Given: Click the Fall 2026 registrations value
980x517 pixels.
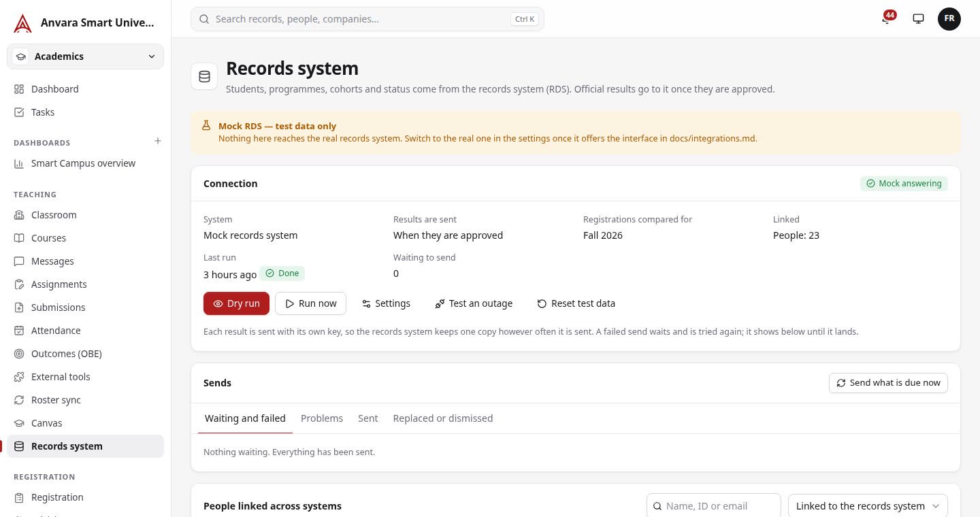Looking at the screenshot, I should point(603,235).
